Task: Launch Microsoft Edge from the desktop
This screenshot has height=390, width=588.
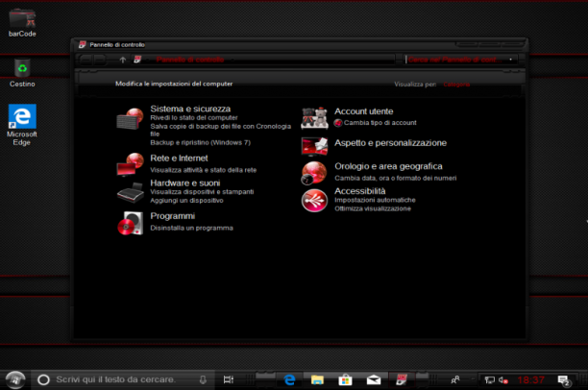Action: (22, 125)
